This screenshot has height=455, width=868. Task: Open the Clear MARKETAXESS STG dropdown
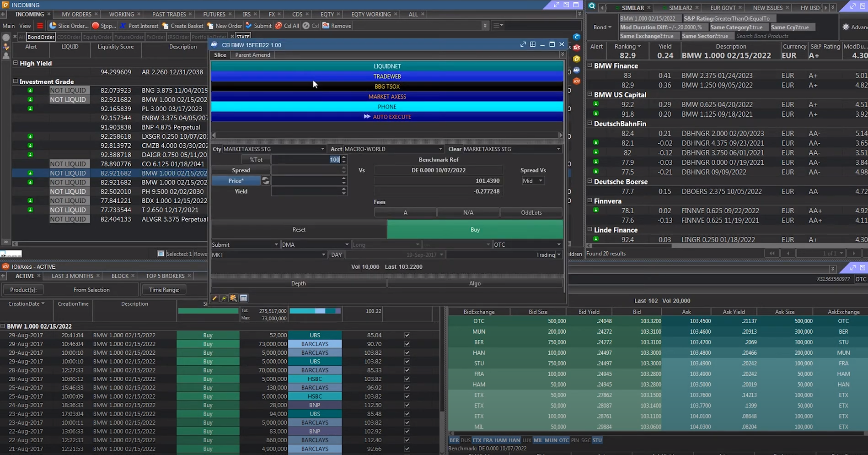tap(512, 149)
